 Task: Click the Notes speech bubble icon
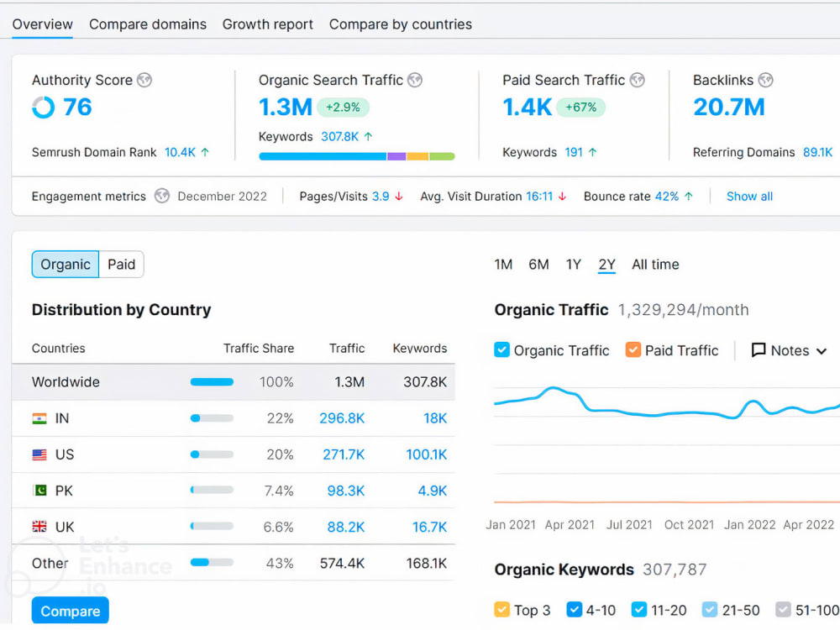click(758, 350)
